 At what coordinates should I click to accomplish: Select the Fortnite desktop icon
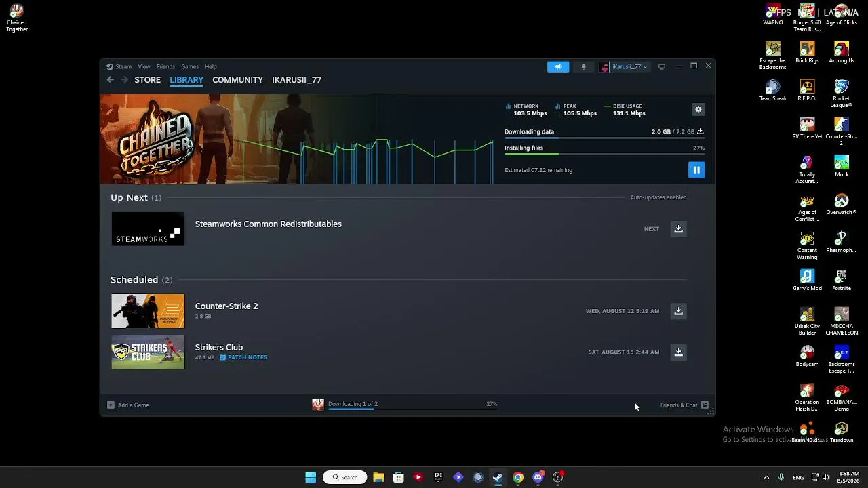(842, 281)
